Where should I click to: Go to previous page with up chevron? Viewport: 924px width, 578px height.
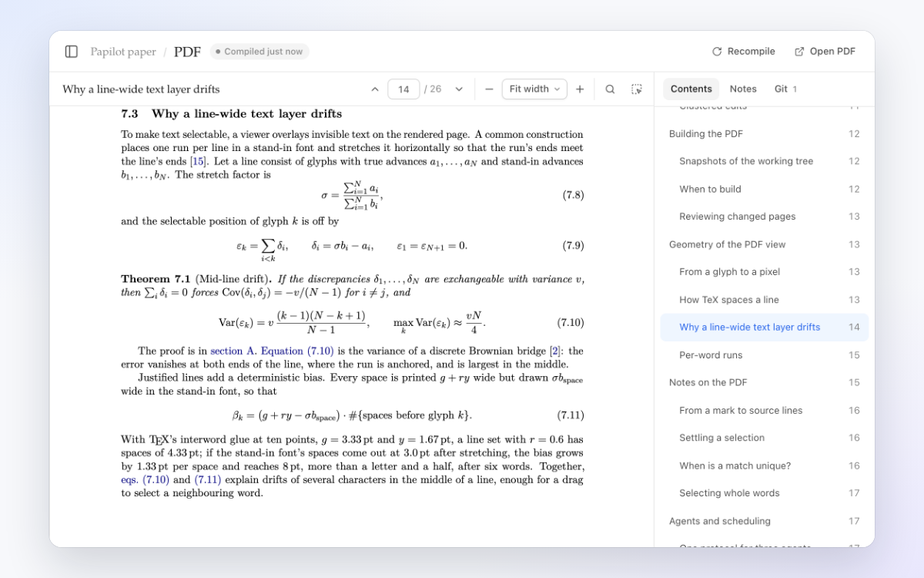point(375,89)
